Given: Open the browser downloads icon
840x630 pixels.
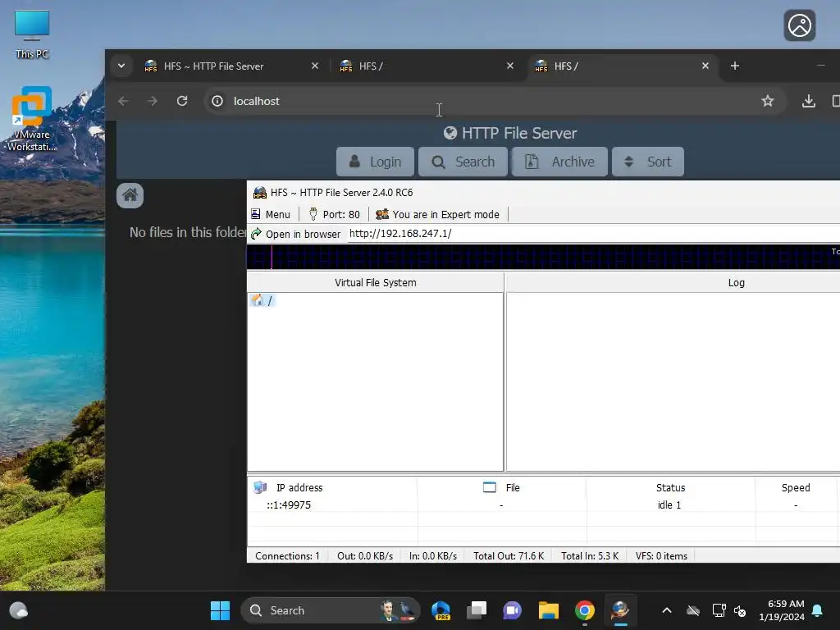Looking at the screenshot, I should point(808,101).
